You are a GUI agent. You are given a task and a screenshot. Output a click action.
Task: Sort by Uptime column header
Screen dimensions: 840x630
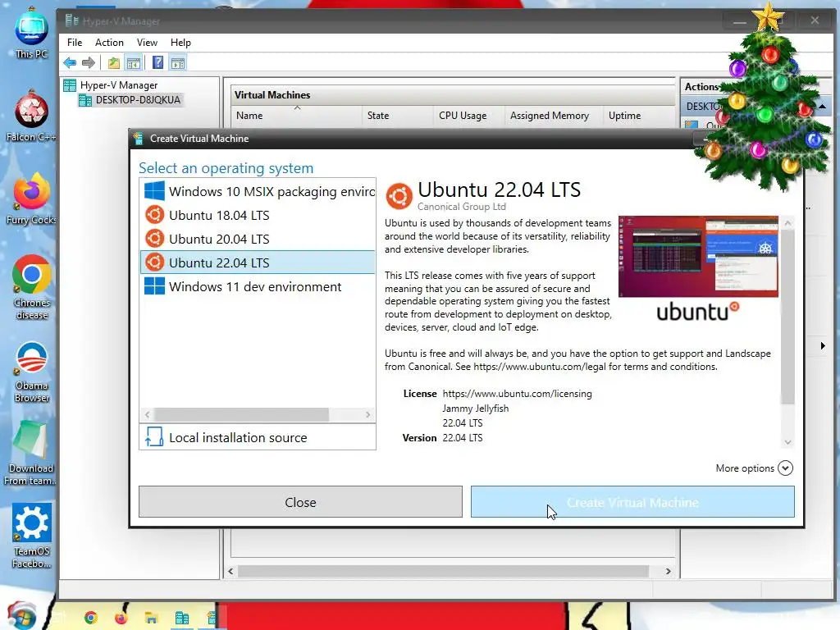[x=638, y=116]
